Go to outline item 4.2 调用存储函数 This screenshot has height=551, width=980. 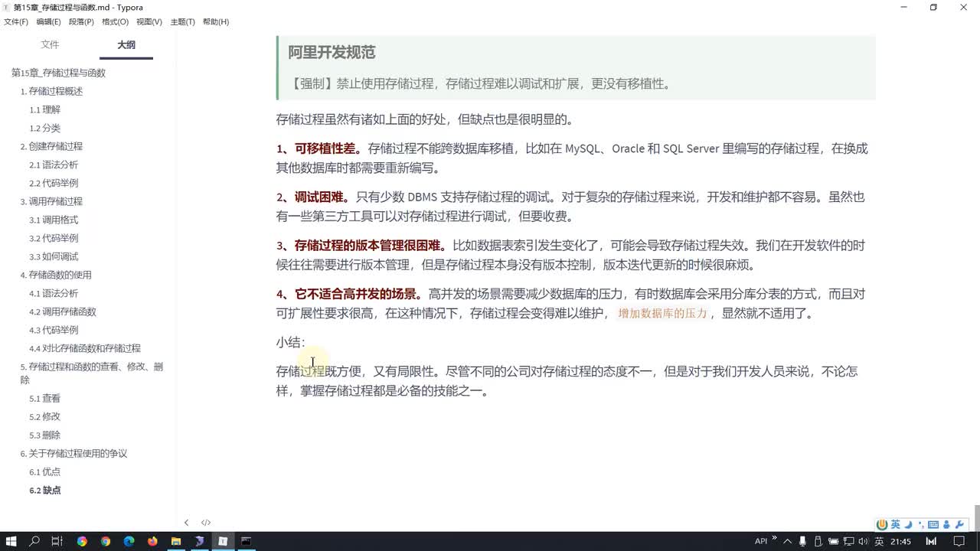click(x=63, y=311)
